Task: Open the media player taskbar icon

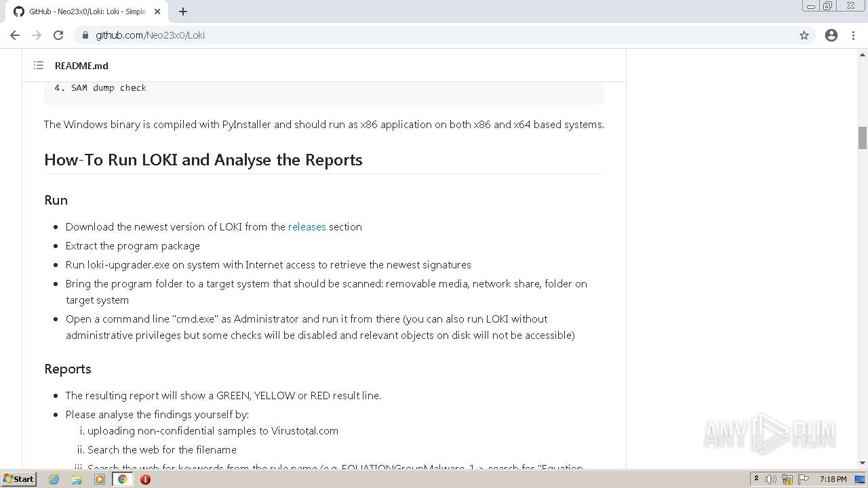Action: click(x=100, y=479)
